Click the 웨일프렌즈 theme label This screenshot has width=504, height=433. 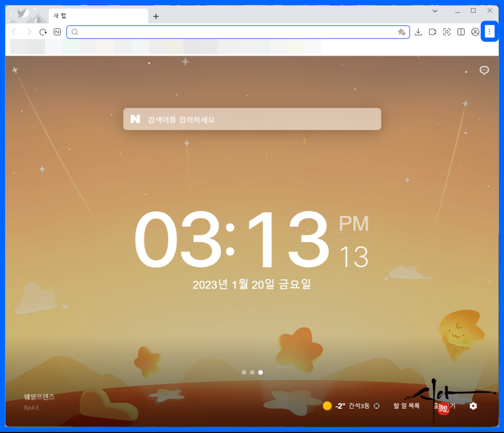coord(39,397)
